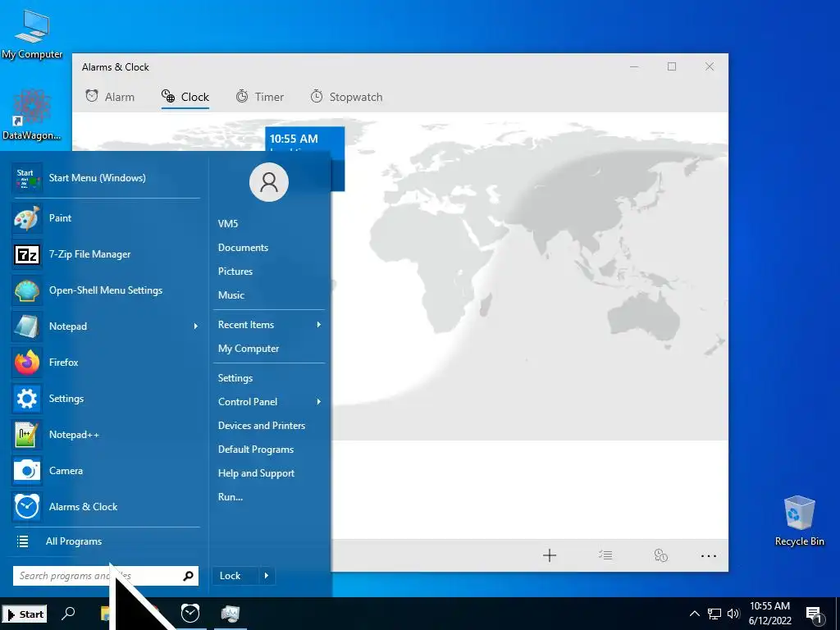
Task: Open the Open-Shell Menu Settings entry
Action: [x=106, y=290]
